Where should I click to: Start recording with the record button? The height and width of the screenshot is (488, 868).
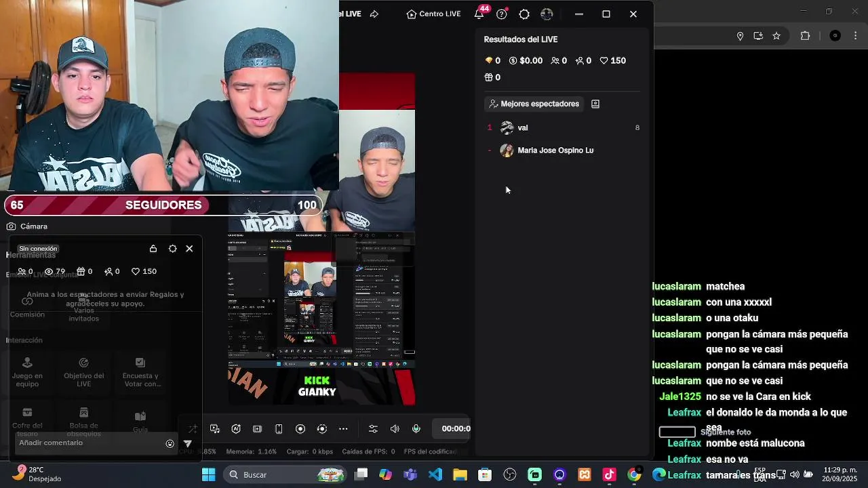click(x=300, y=428)
